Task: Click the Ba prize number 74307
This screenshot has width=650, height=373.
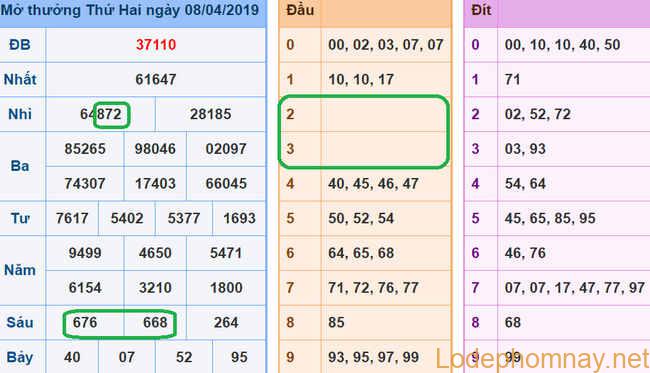Action: 85,184
